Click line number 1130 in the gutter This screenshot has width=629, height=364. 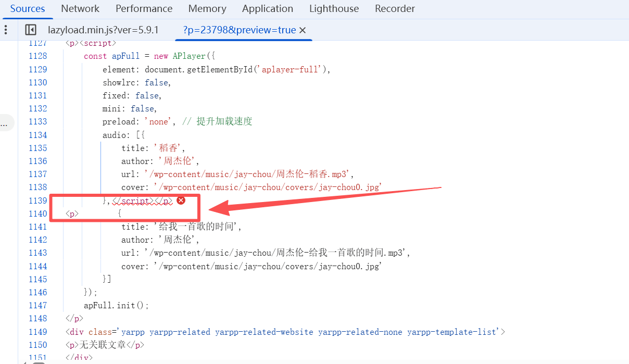[x=37, y=82]
